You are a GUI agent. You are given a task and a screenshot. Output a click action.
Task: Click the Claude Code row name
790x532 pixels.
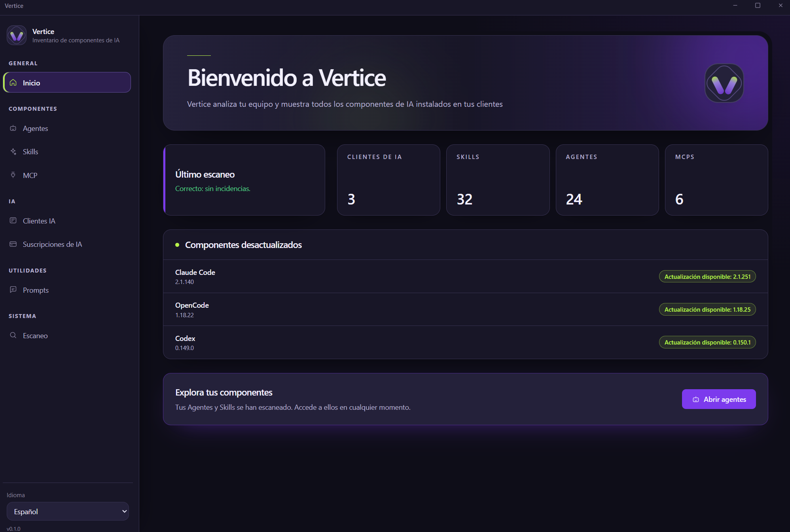coord(195,272)
